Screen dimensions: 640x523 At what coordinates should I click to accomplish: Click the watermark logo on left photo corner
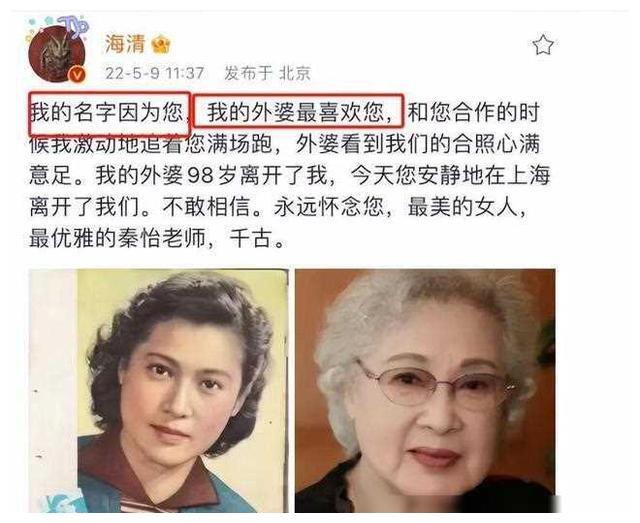[x=58, y=499]
